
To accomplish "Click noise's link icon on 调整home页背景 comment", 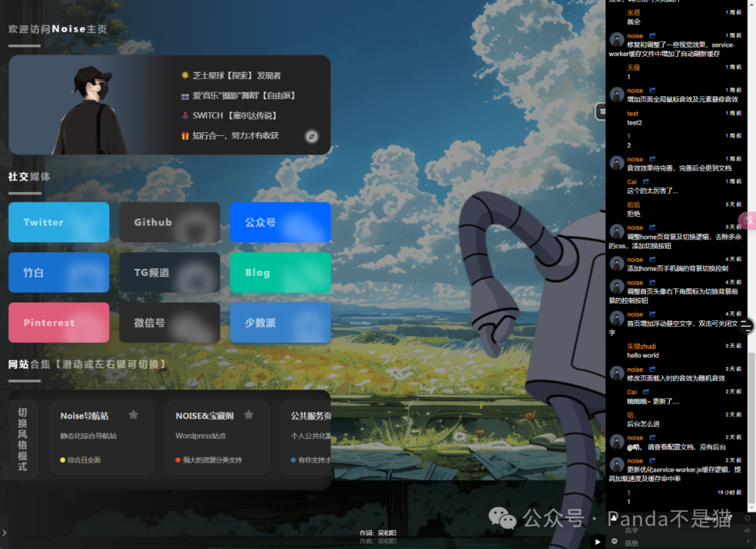I will click(x=652, y=227).
